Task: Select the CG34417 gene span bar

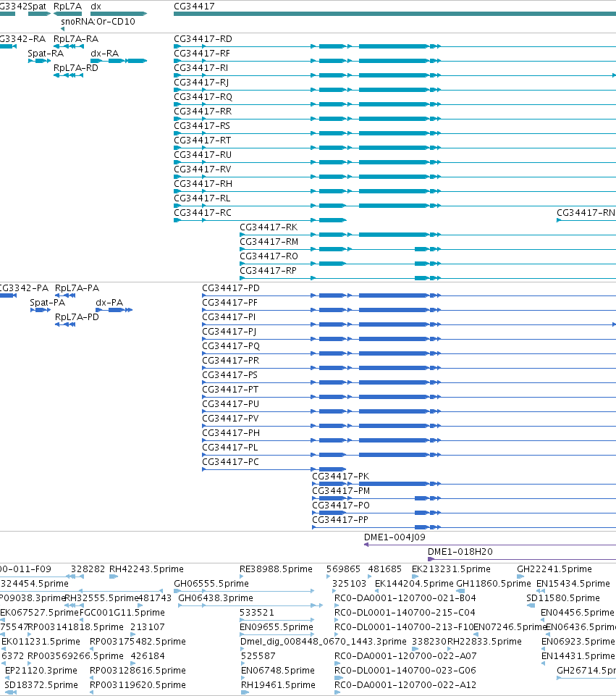Action: pos(395,14)
